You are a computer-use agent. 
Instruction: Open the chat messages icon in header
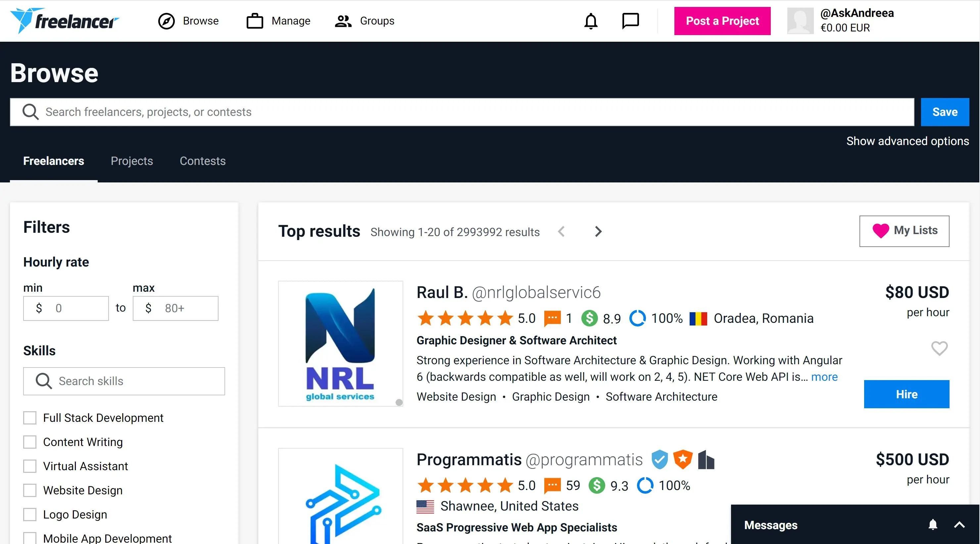pos(630,21)
